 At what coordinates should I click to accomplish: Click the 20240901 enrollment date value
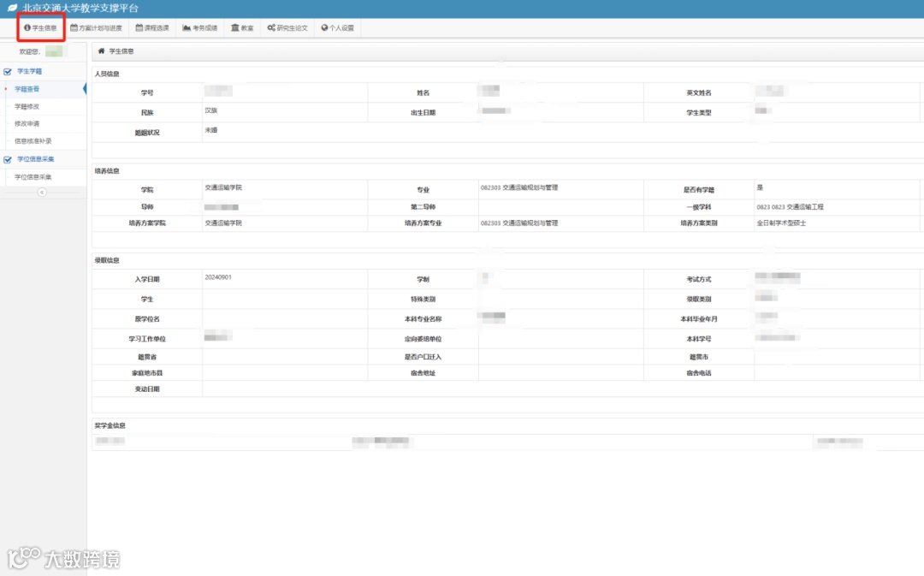(x=218, y=277)
